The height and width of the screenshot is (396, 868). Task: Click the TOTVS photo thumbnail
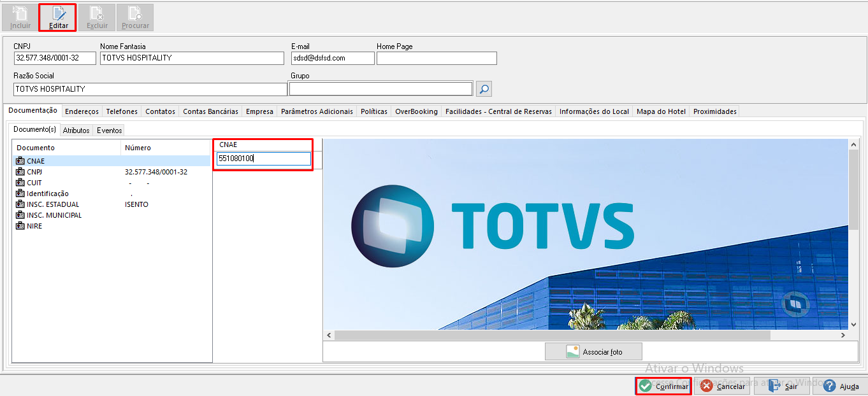pyautogui.click(x=586, y=234)
